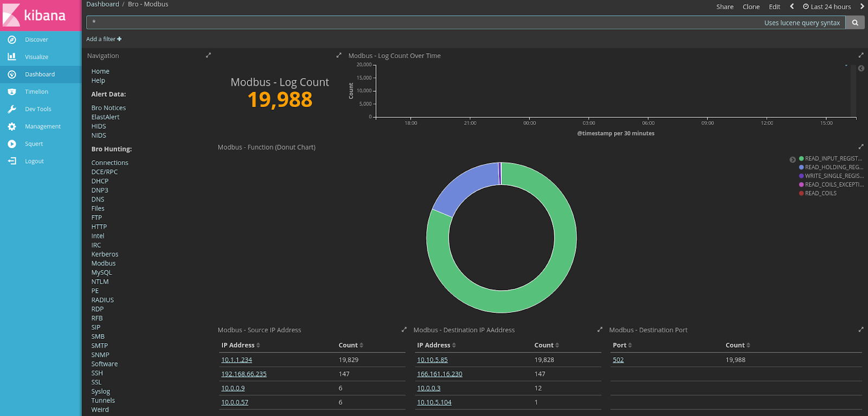Click the green READ_INPUT_REGIST legend swatch
Viewport: 868px width, 416px height.
[x=801, y=159]
